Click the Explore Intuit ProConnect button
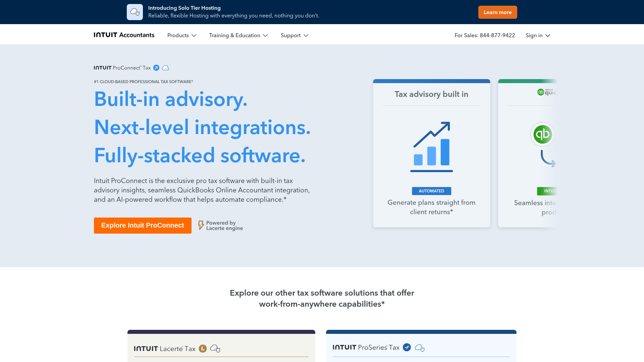 pos(143,225)
